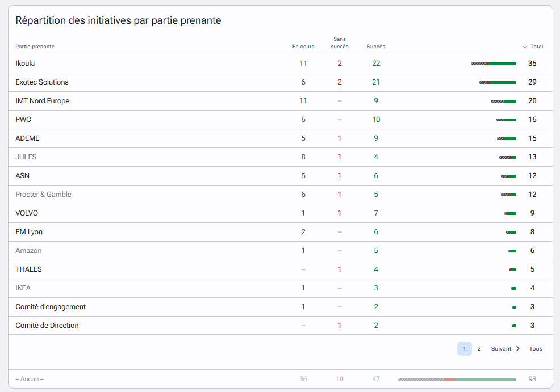Click the Suivant chevron arrow
Viewport: 560px width, 392px height.
click(x=518, y=348)
